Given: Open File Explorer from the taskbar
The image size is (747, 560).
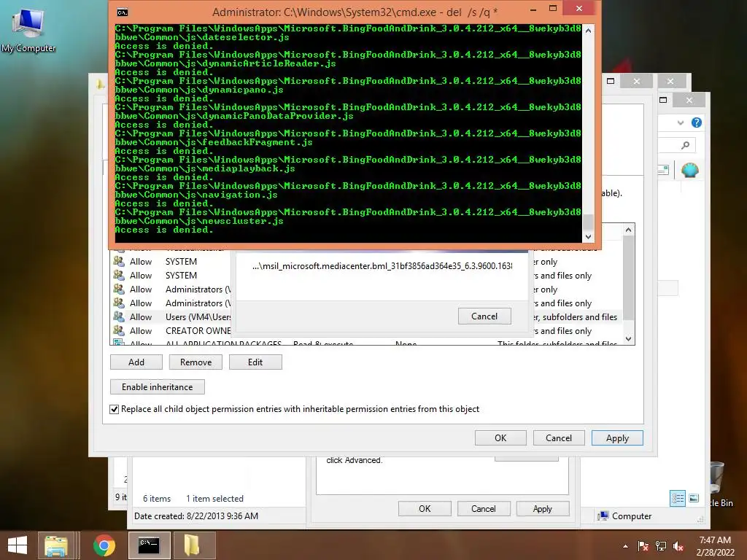Looking at the screenshot, I should (56, 545).
